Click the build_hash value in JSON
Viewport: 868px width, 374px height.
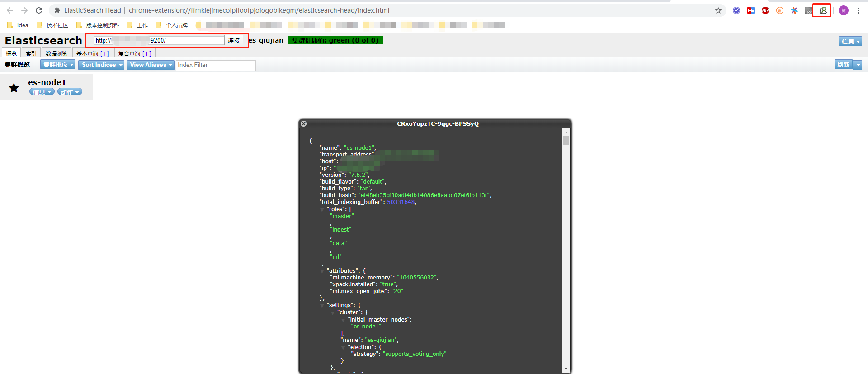click(x=425, y=195)
